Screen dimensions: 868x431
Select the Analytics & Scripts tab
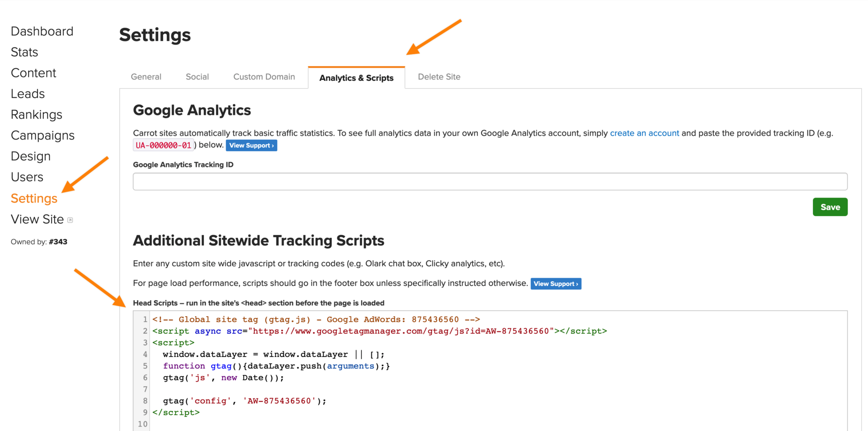[356, 78]
